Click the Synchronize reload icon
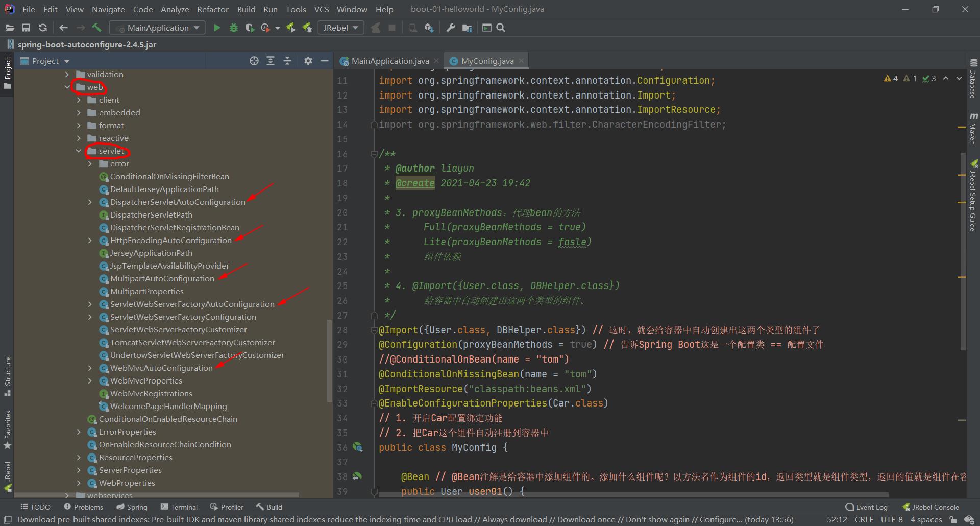 tap(43, 28)
